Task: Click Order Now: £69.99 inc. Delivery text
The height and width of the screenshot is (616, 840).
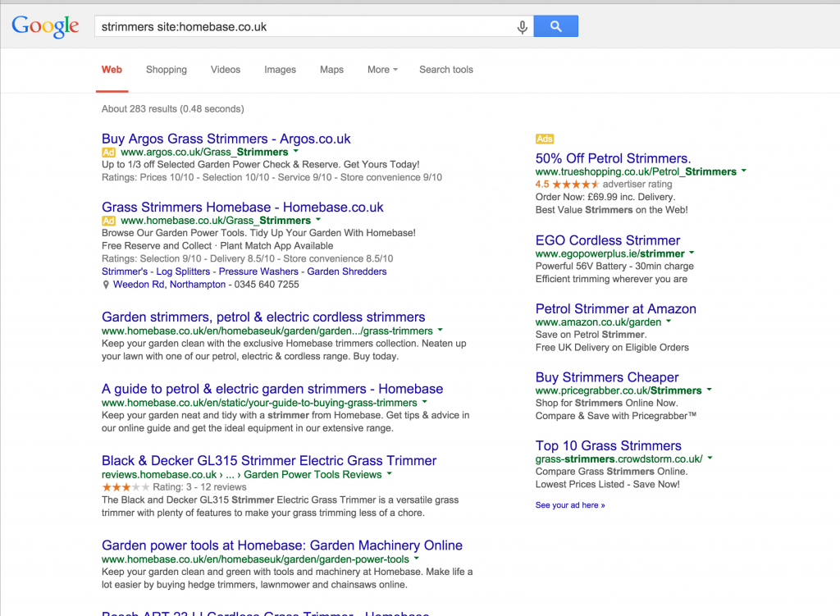Action: (x=605, y=197)
